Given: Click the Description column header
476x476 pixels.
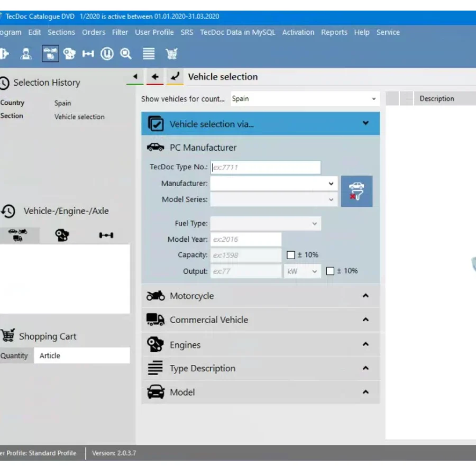Looking at the screenshot, I should tap(445, 98).
